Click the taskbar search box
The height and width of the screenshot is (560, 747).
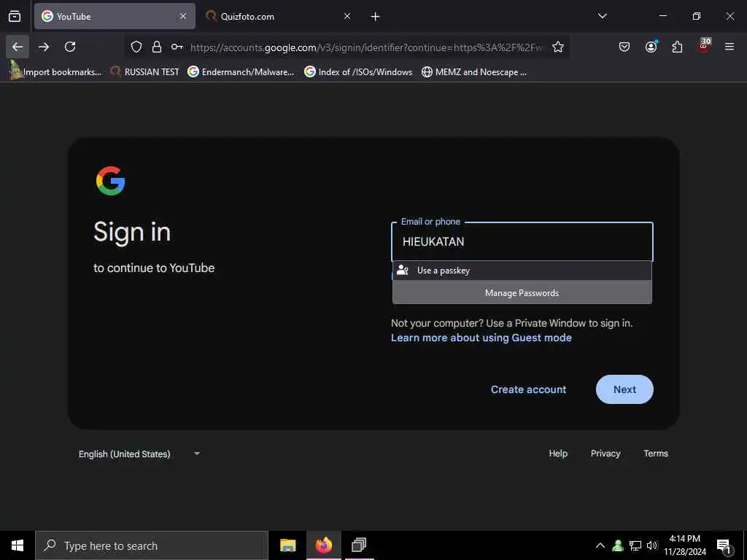(x=152, y=545)
